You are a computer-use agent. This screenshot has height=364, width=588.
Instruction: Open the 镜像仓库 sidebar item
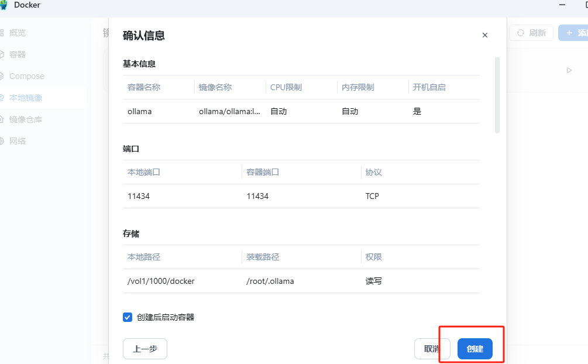26,119
